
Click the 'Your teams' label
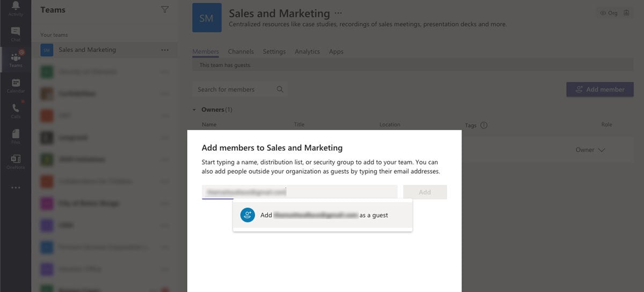(54, 35)
